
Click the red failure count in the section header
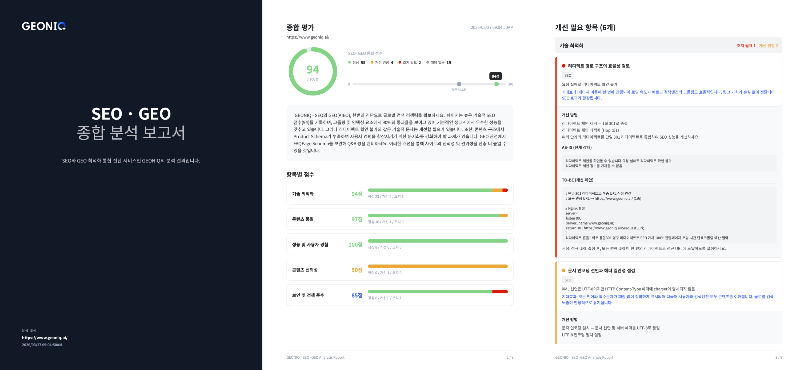pyautogui.click(x=745, y=45)
